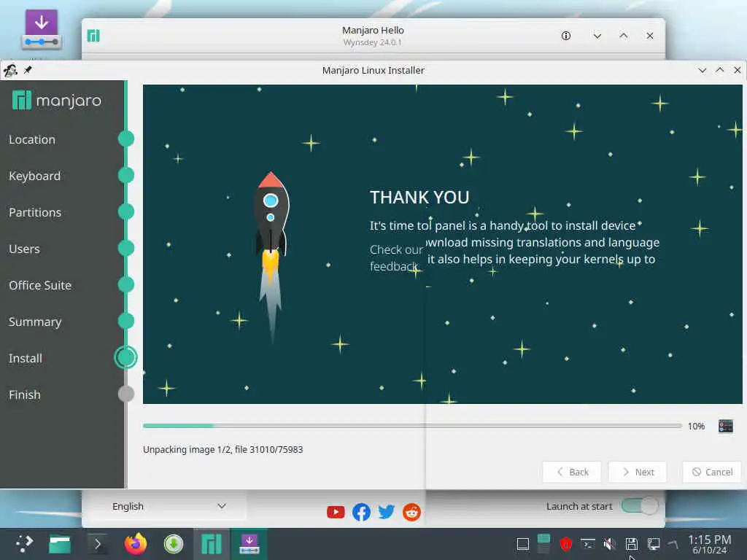
Task: Click the Manjaro logo in Hello window titlebar
Action: pyautogui.click(x=93, y=36)
